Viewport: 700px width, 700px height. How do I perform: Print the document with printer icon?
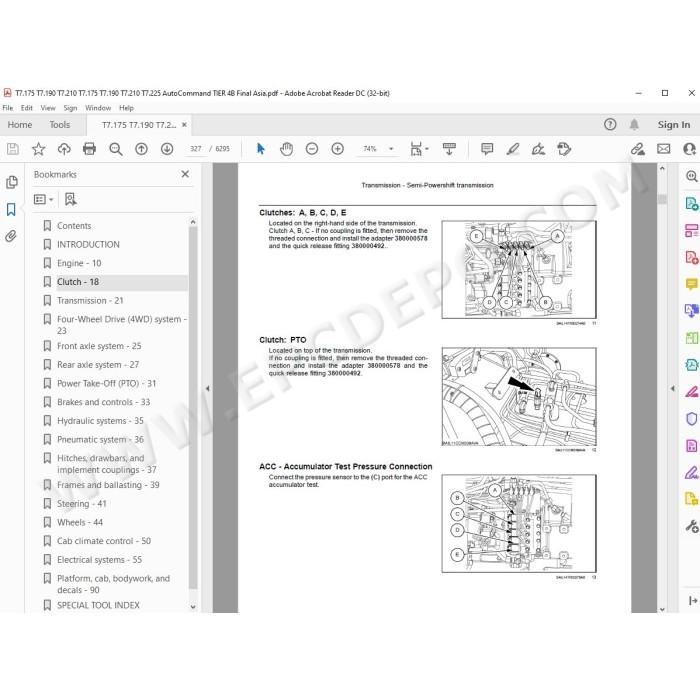[x=90, y=149]
